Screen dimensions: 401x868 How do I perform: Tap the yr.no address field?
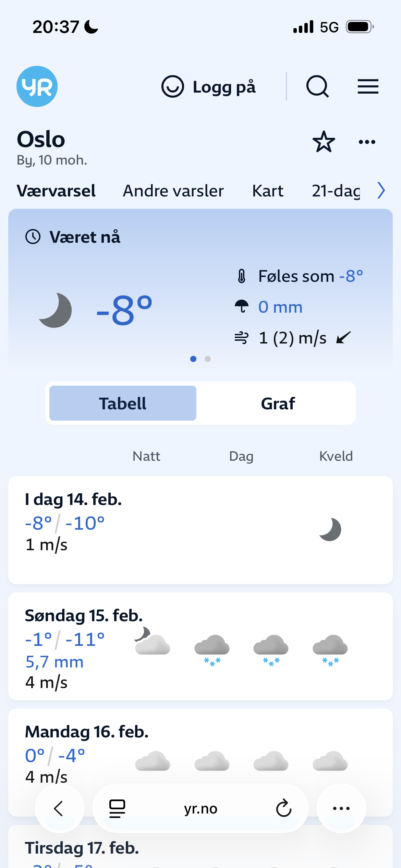tap(200, 808)
